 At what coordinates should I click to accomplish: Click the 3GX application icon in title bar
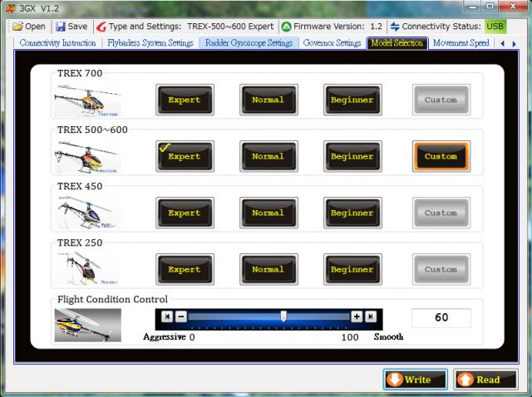pos(11,8)
